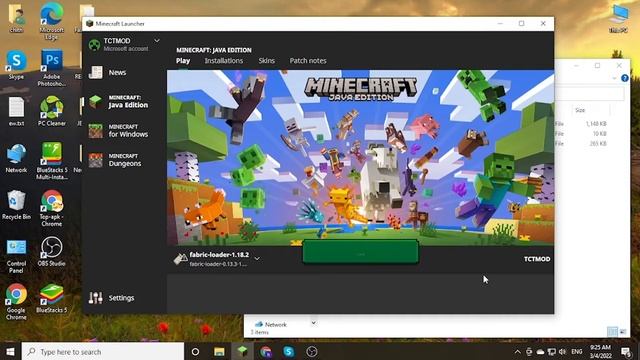Open Chrome from the taskbar
The image size is (640, 360).
pos(266,351)
